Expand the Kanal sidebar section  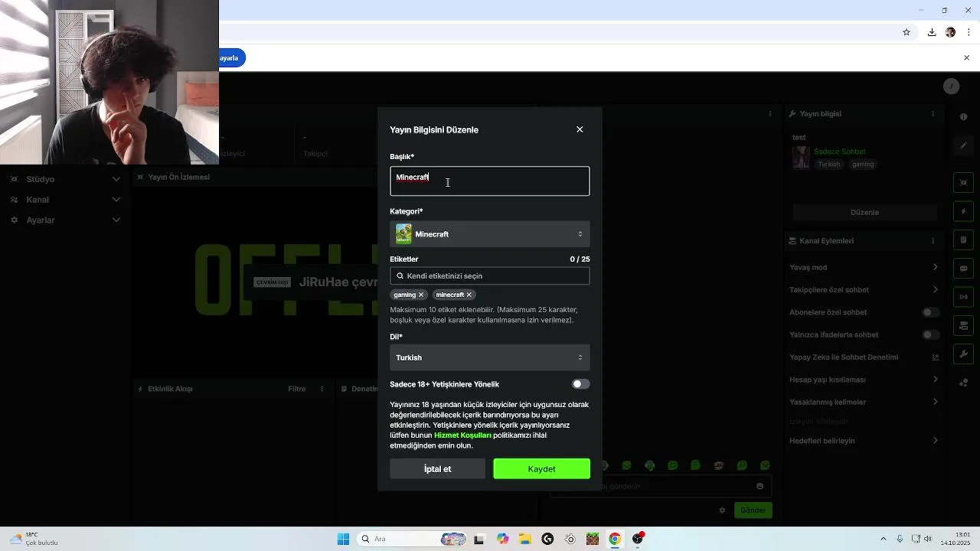65,200
